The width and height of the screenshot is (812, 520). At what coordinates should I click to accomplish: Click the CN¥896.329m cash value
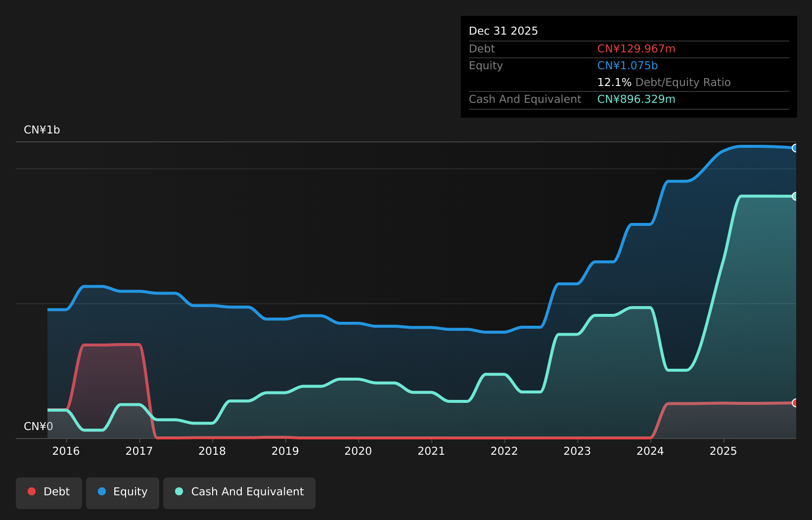636,99
